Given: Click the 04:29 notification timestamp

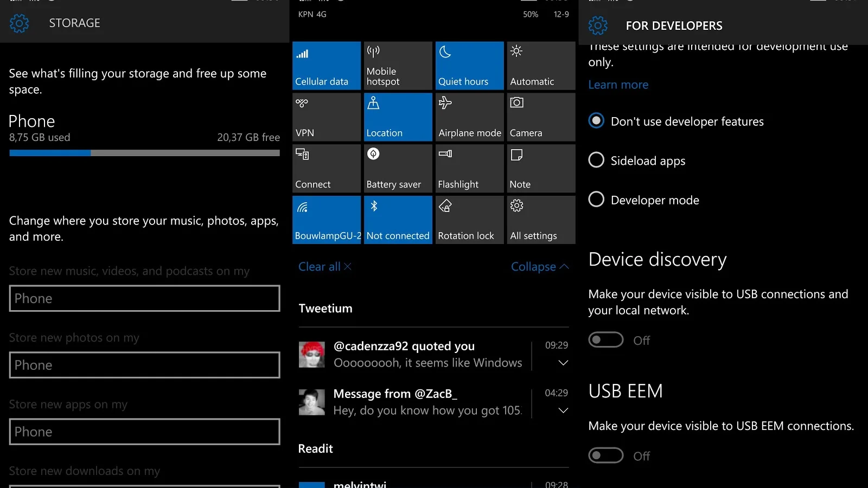Looking at the screenshot, I should (557, 393).
